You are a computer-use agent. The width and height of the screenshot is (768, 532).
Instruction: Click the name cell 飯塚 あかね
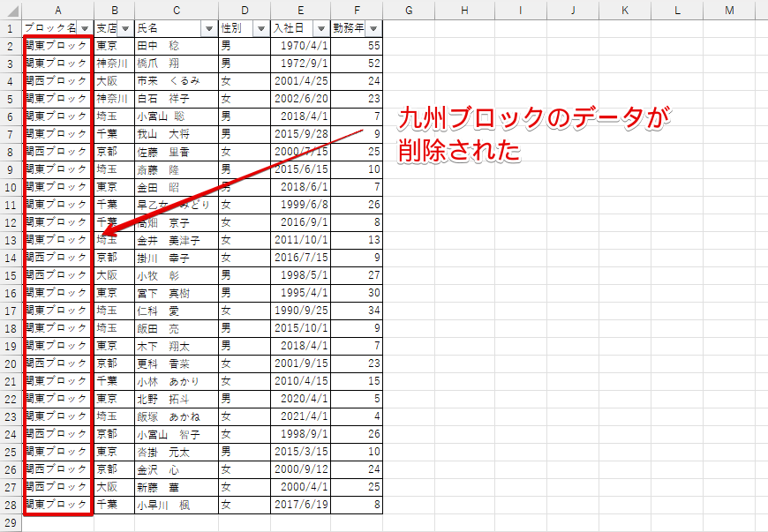click(x=177, y=416)
